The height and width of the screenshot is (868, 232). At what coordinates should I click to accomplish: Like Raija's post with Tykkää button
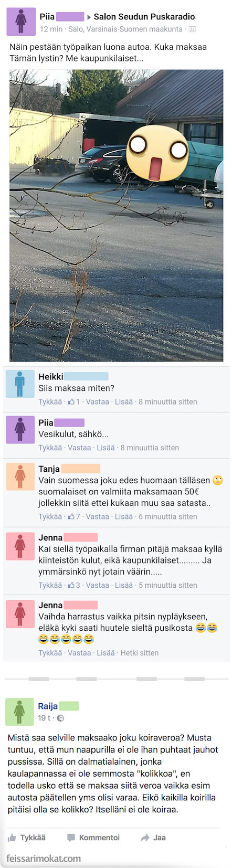click(x=26, y=838)
